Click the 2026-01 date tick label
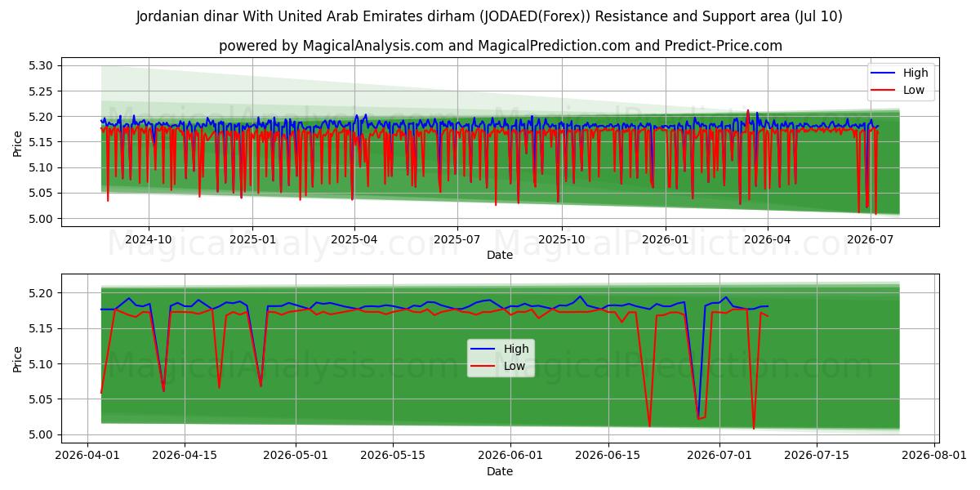Viewport: 980px width, 490px height. click(x=665, y=238)
